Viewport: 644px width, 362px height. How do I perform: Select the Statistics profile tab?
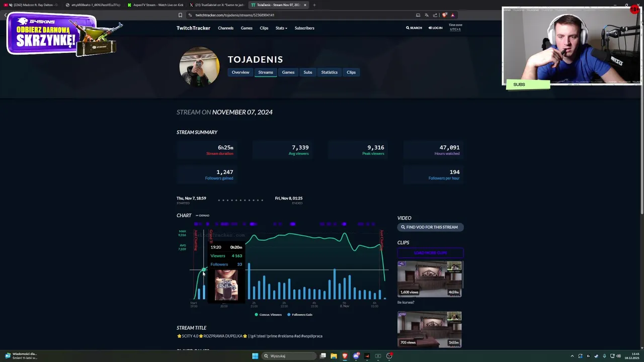click(330, 72)
